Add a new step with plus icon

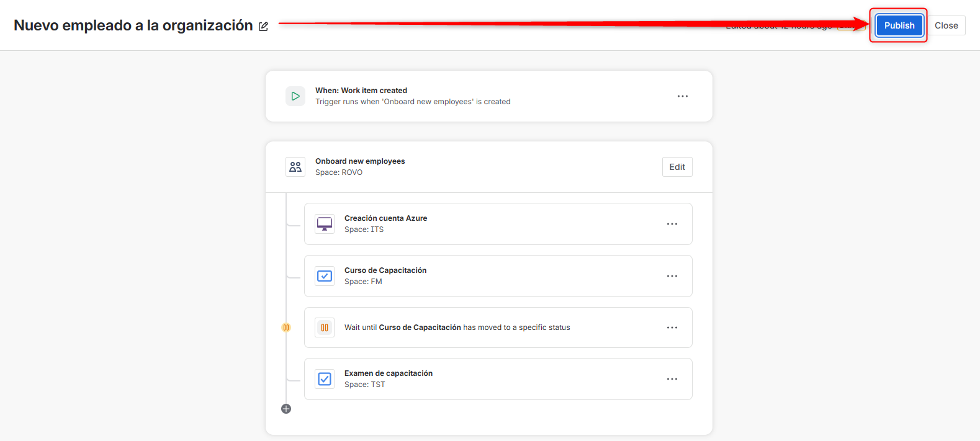pos(286,409)
